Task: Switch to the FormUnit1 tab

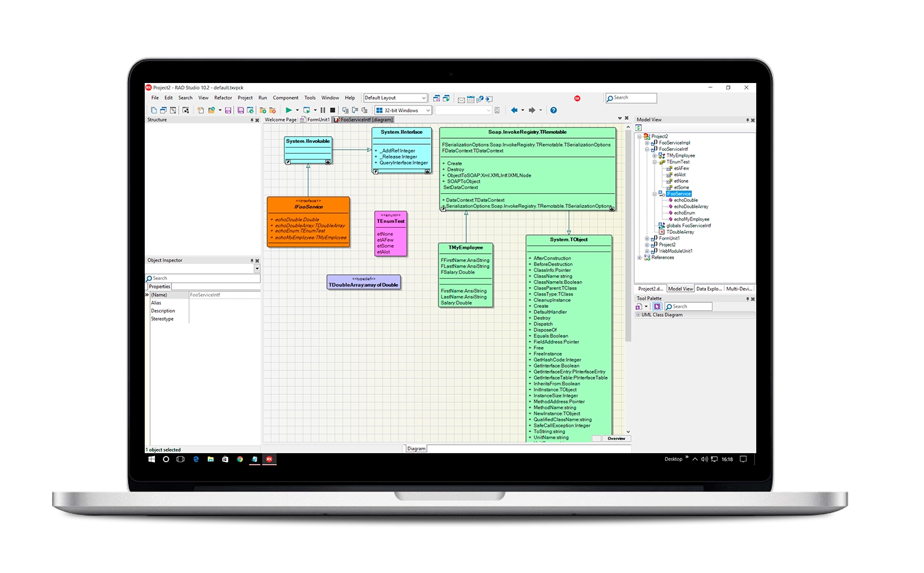Action: coord(315,120)
